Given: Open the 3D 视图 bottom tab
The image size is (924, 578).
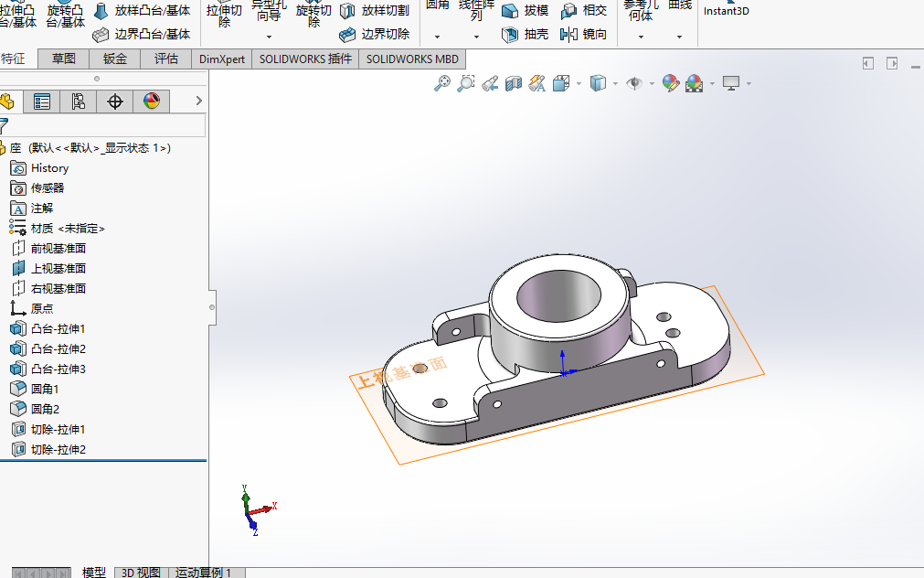Looking at the screenshot, I should (x=141, y=573).
